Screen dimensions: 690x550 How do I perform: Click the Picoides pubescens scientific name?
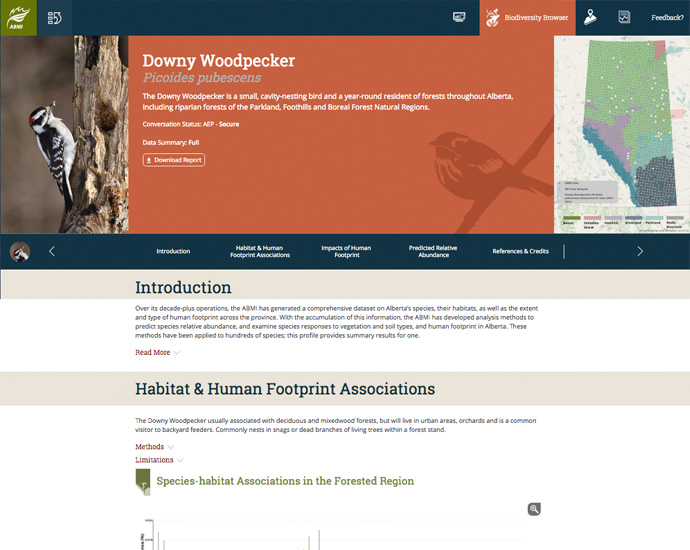click(x=202, y=78)
